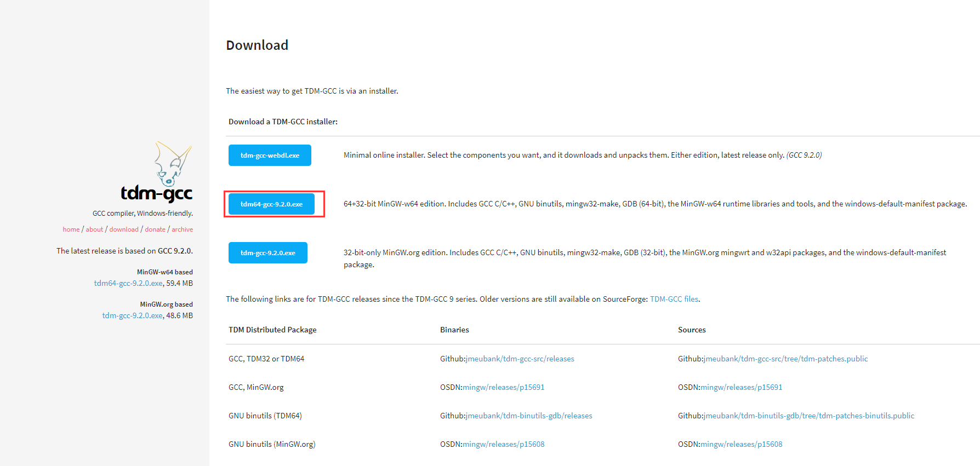This screenshot has width=980, height=466.
Task: Select the download navigation link
Action: coord(124,229)
